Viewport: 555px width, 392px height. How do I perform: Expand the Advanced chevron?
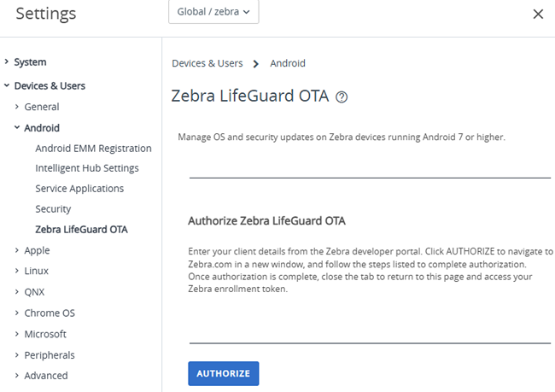point(16,375)
